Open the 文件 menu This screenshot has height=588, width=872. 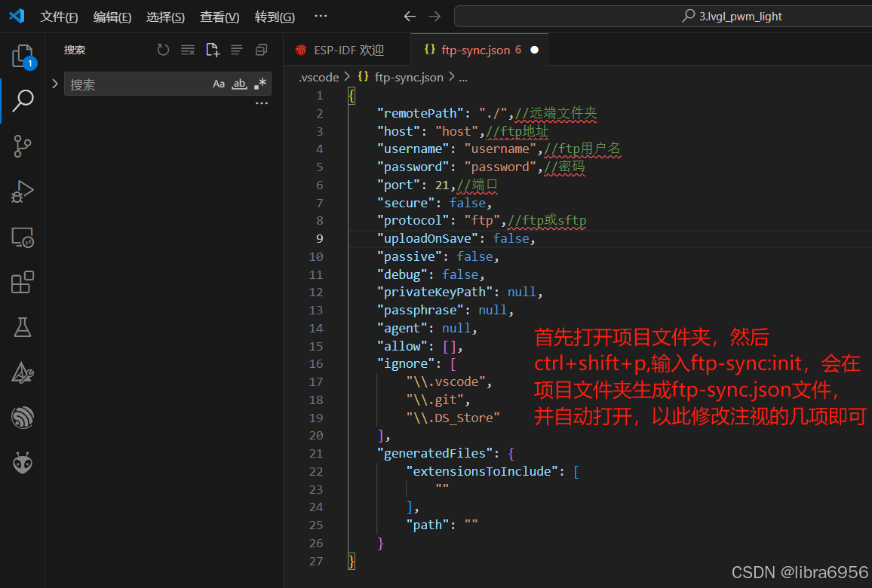click(x=59, y=16)
